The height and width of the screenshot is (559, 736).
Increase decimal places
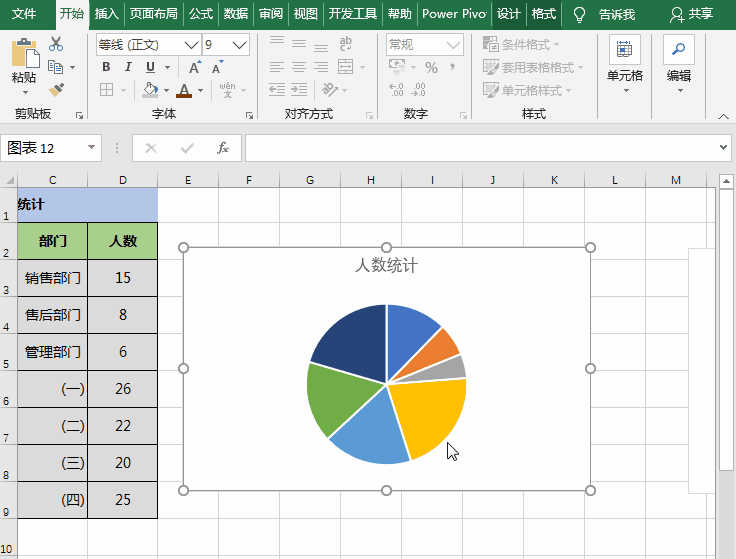(x=397, y=89)
